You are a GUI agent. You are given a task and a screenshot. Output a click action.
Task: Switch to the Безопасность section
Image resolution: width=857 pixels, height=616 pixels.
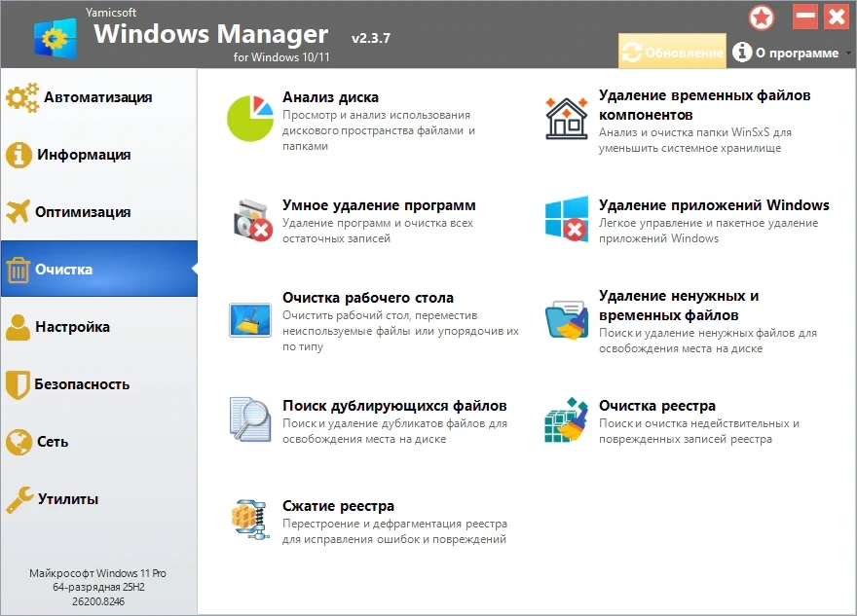pos(98,384)
